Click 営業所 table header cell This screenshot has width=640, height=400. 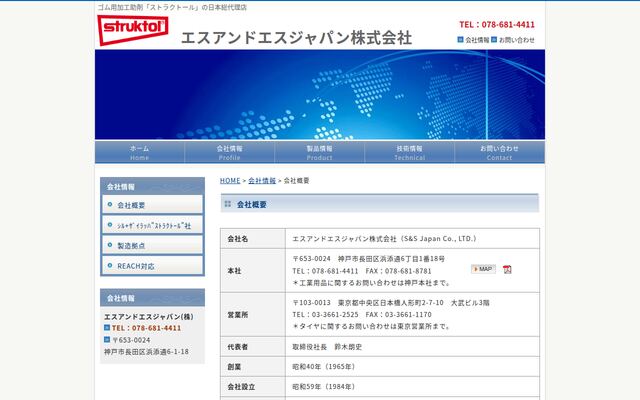[x=253, y=315]
